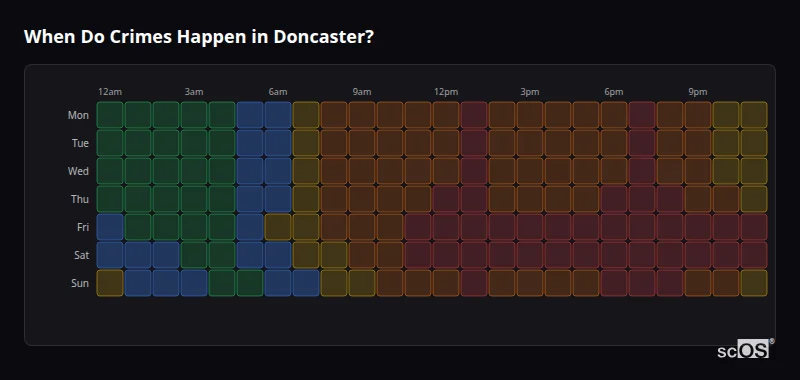Click the 6am column label
Image resolution: width=800 pixels, height=380 pixels.
[x=278, y=92]
